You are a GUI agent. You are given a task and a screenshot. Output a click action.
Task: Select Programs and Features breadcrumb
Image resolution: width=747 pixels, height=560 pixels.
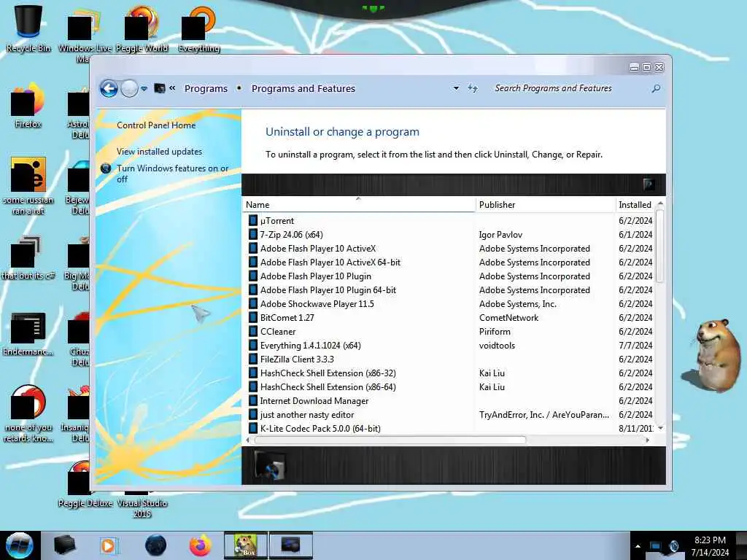coord(303,88)
